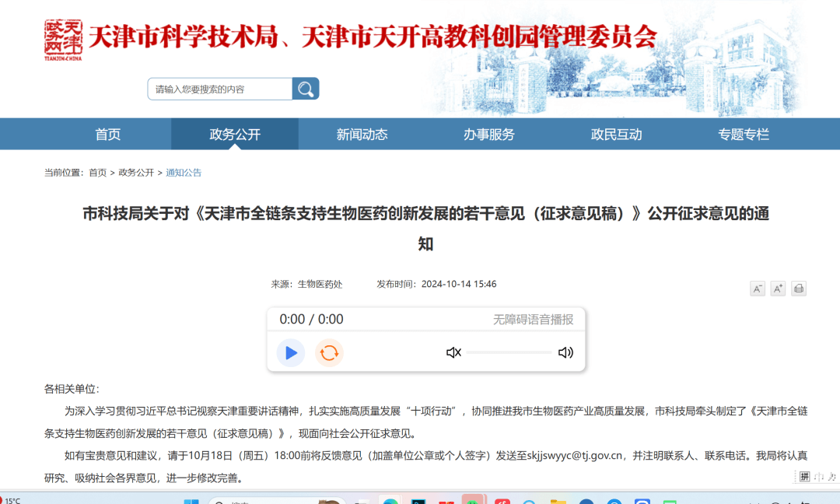This screenshot has height=504, width=840.
Task: Play the accessible voice broadcast
Action: [291, 353]
